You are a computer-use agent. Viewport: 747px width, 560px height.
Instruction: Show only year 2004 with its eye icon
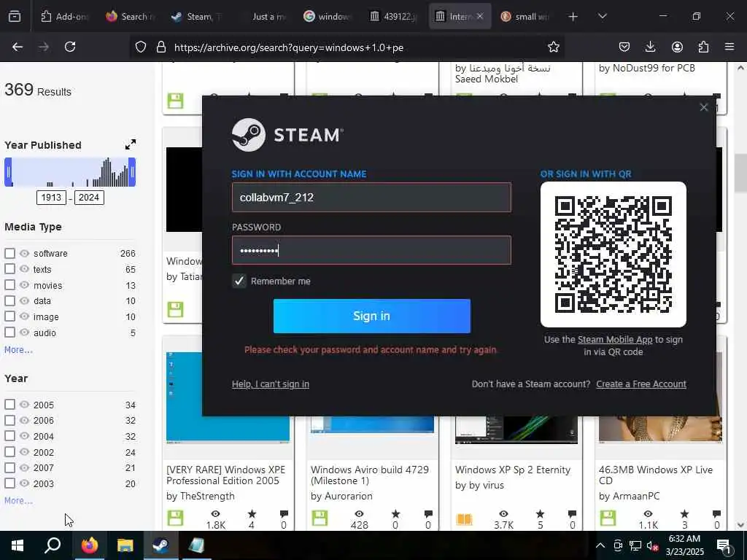pyautogui.click(x=24, y=436)
